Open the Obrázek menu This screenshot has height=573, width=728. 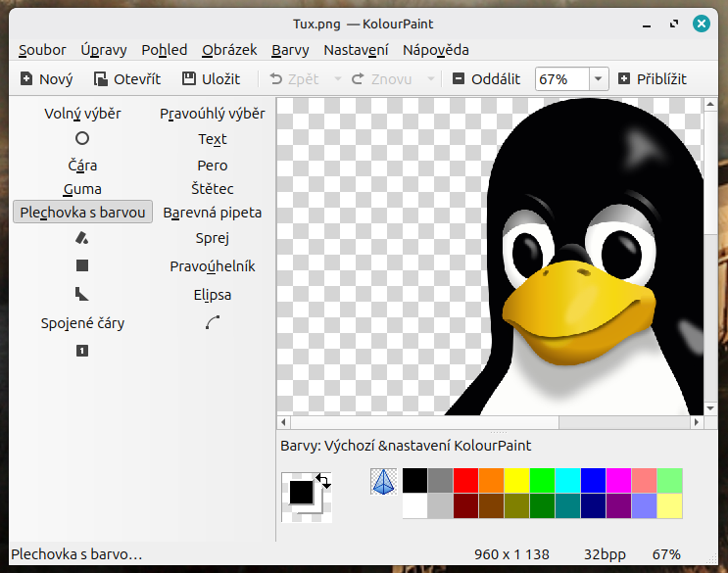pos(229,50)
